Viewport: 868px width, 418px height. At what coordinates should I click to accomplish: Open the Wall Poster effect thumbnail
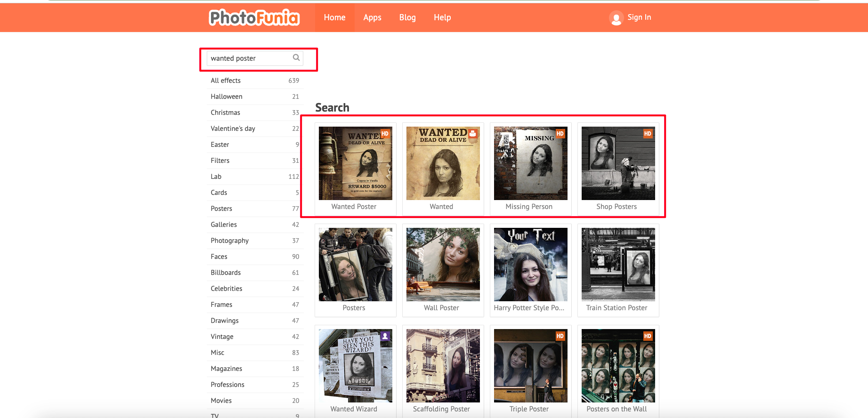pos(443,265)
